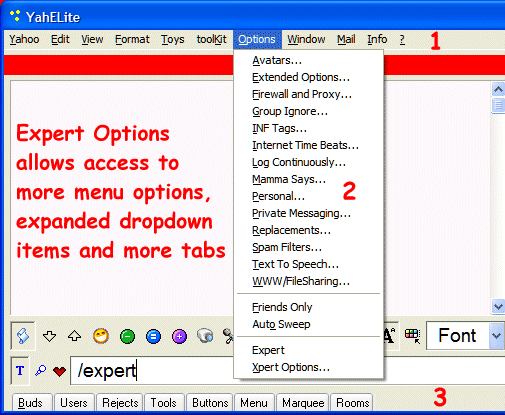Click into the /expert message input field
The image size is (505, 415).
coord(152,370)
